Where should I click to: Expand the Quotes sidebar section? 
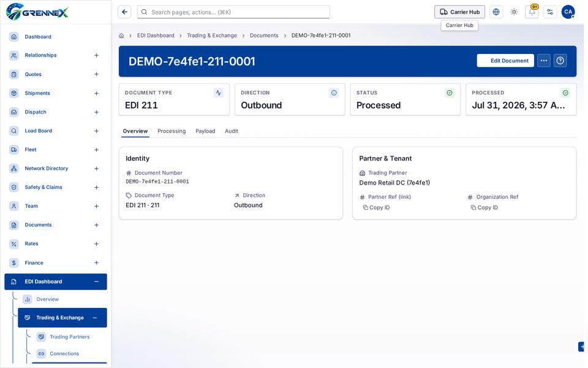[96, 74]
